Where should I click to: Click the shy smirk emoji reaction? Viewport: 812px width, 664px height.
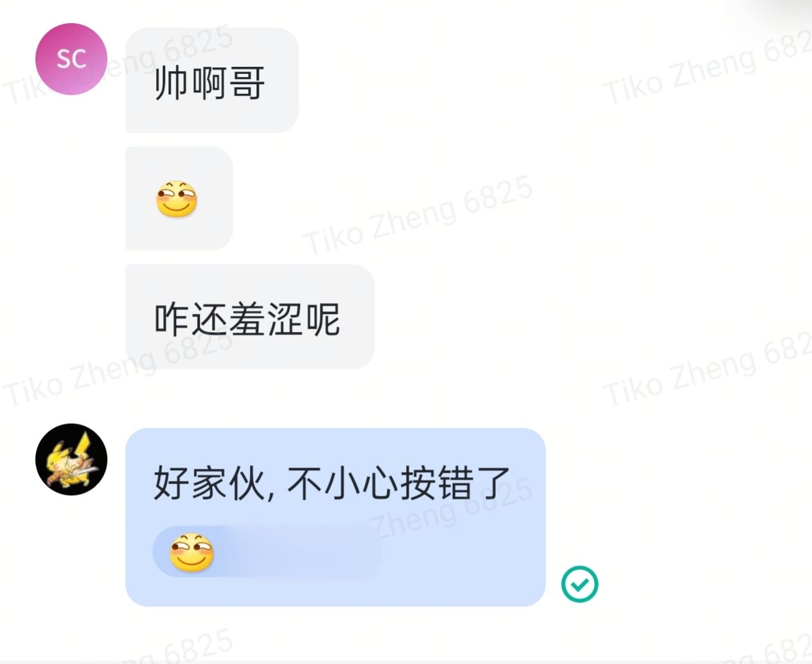tap(191, 552)
